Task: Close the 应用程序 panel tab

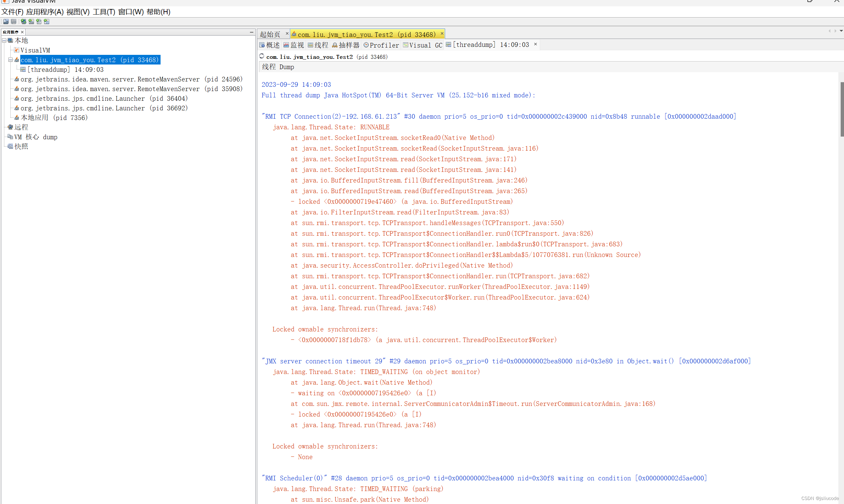Action: [x=22, y=32]
